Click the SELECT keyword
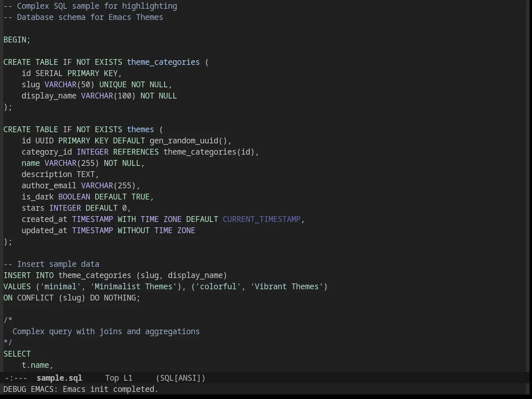Image resolution: width=532 pixels, height=399 pixels. click(17, 354)
